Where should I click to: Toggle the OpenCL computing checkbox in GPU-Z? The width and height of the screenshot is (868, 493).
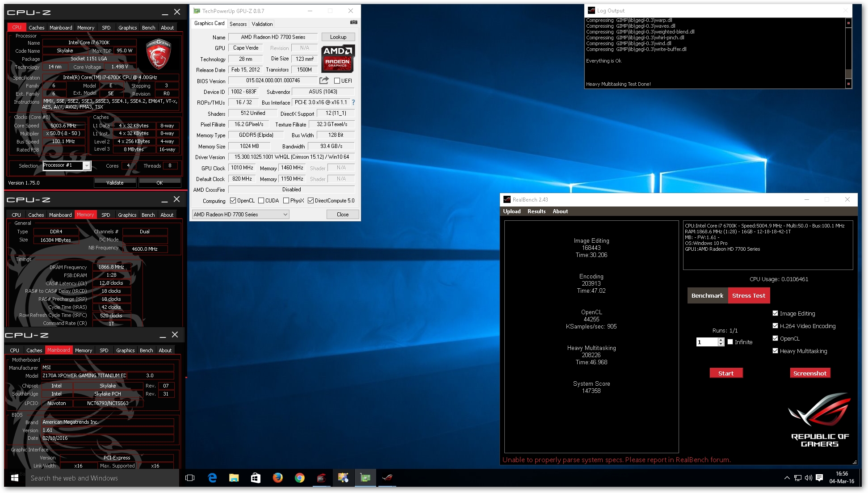tap(233, 201)
